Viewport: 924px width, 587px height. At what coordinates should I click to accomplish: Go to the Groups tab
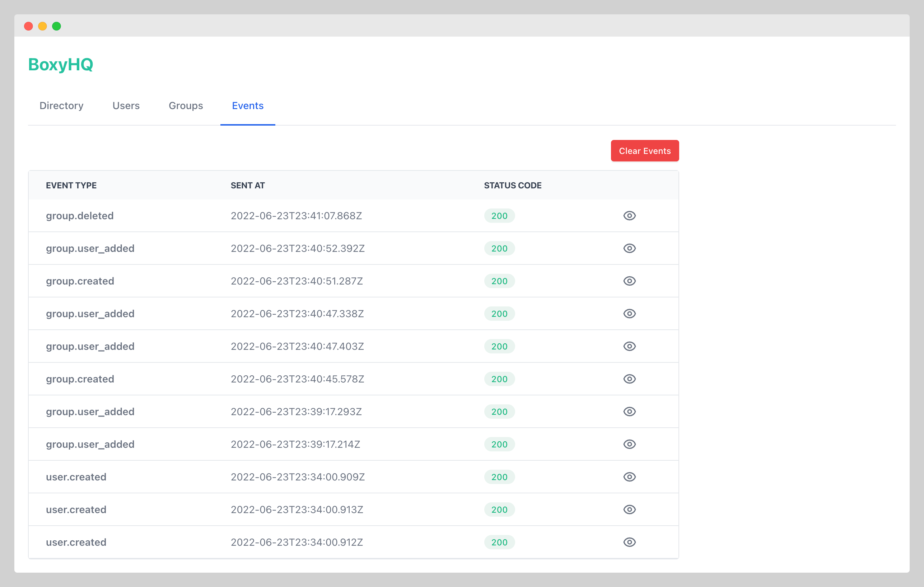tap(186, 105)
